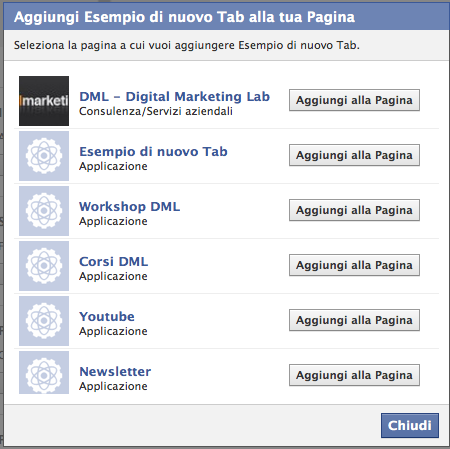Click the Esempio di nuovo Tab app icon

44,156
